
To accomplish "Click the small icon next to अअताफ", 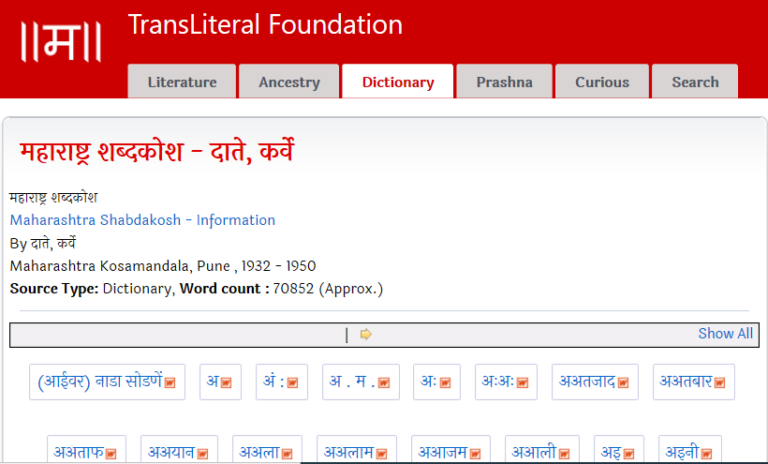I will (111, 454).
